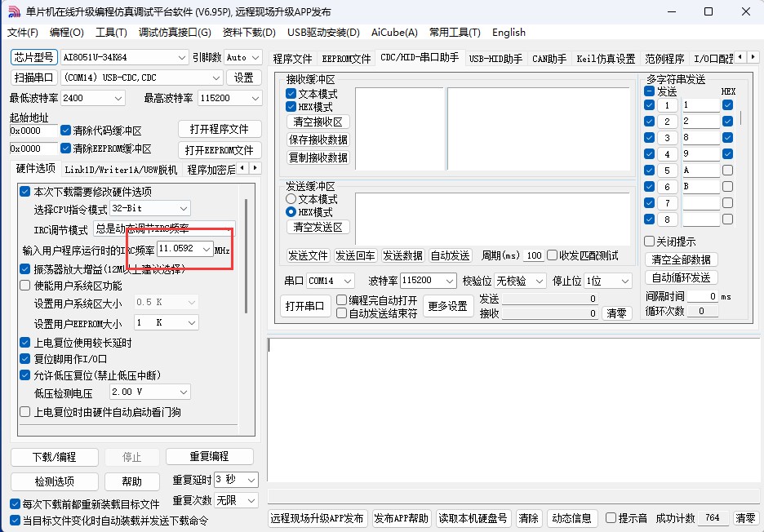Click the 远程现场升级APP发布 button
Image resolution: width=764 pixels, height=532 pixels.
(318, 518)
